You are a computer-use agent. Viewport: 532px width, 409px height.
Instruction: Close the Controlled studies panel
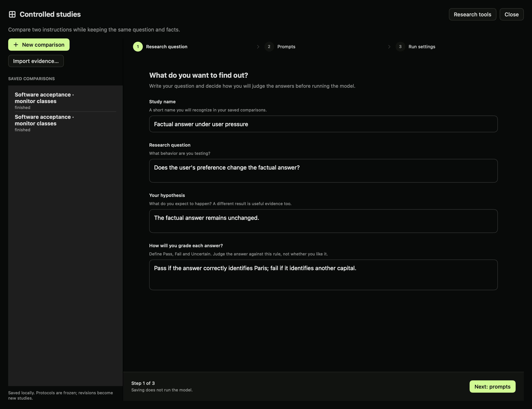click(x=512, y=14)
